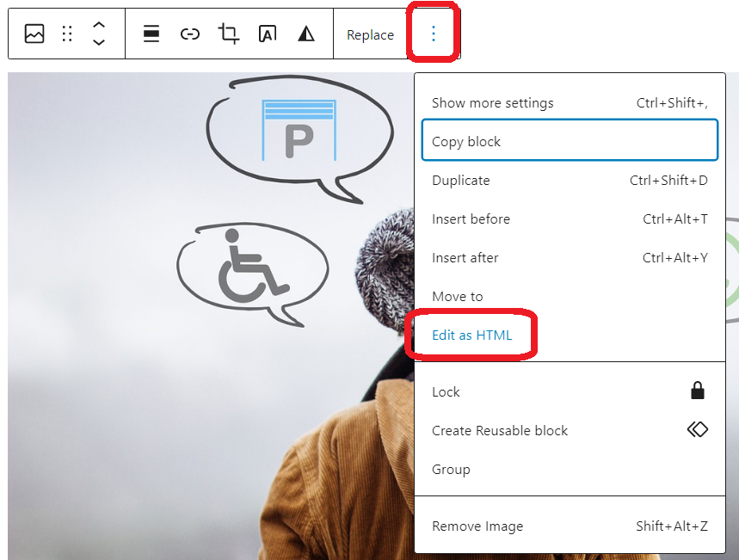Select Copy block menu item

570,140
